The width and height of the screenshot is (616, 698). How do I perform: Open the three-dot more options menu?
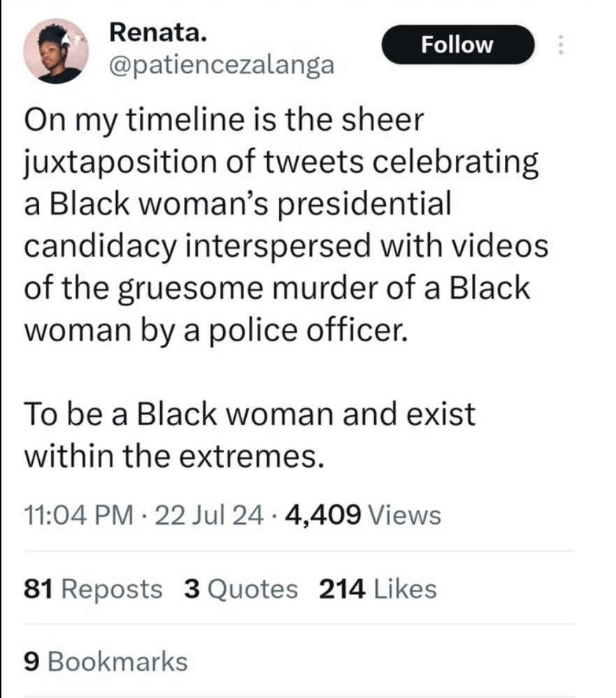(559, 45)
